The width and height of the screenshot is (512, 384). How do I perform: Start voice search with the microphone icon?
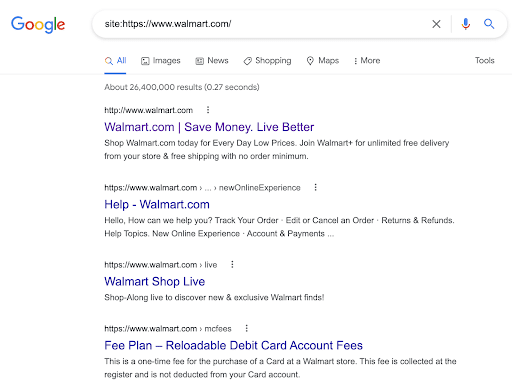pos(466,24)
